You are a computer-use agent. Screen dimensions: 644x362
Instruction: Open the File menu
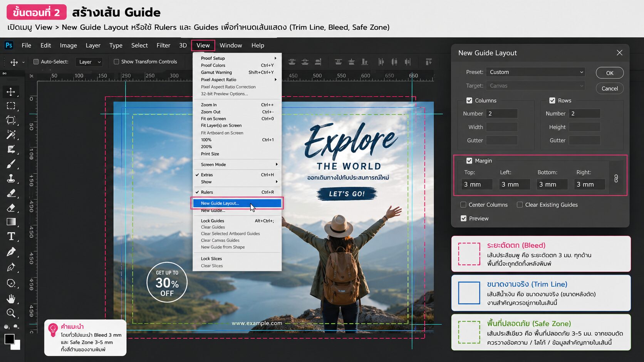pyautogui.click(x=27, y=45)
